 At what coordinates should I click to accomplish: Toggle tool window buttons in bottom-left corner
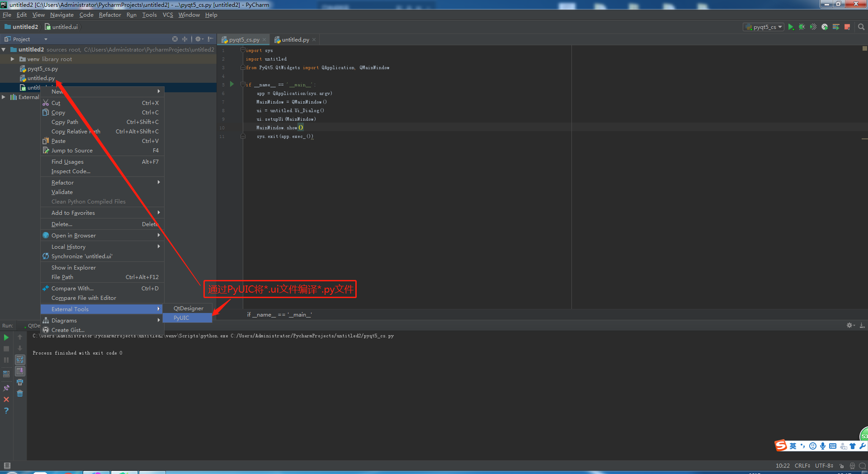(x=7, y=466)
